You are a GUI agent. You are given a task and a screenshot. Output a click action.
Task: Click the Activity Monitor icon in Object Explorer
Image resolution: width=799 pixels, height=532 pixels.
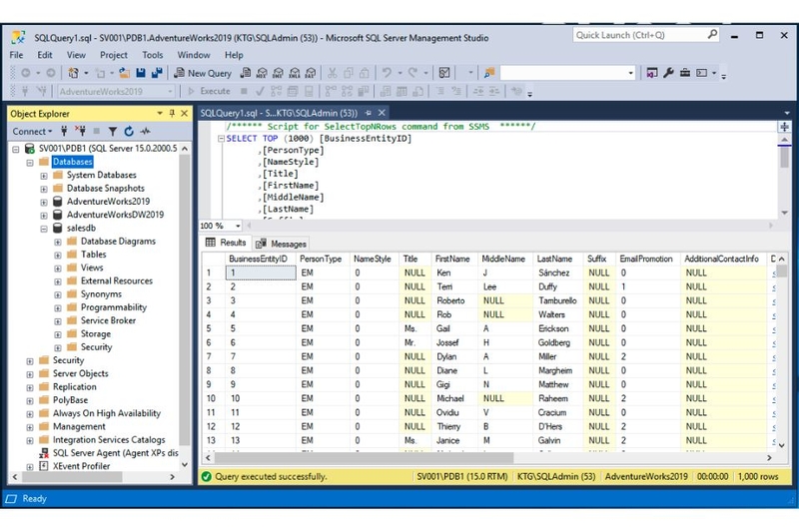click(146, 132)
